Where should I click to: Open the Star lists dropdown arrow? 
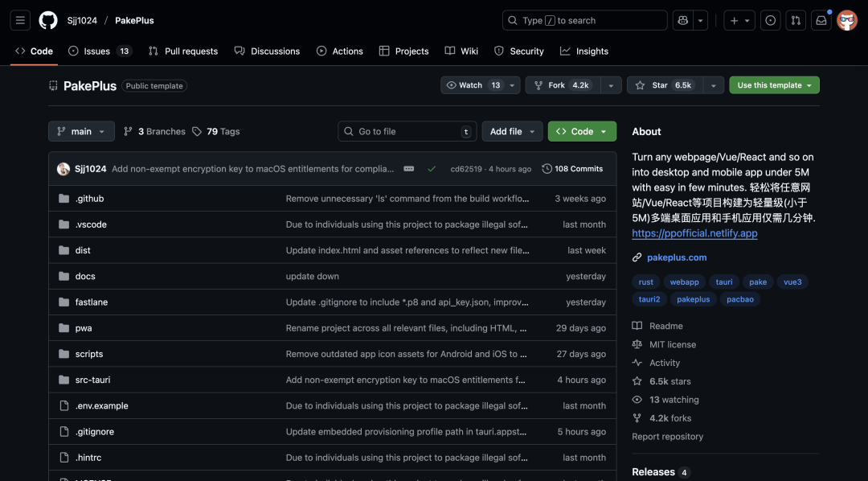[714, 85]
